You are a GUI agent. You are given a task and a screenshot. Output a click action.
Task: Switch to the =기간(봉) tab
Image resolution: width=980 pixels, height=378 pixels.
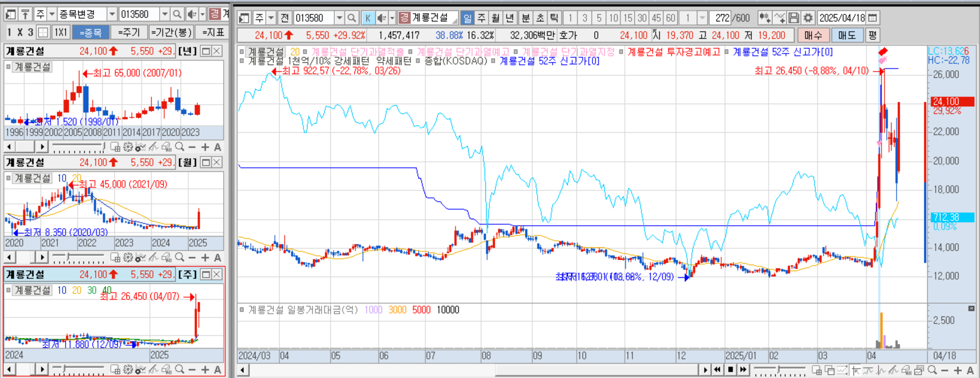pyautogui.click(x=171, y=33)
